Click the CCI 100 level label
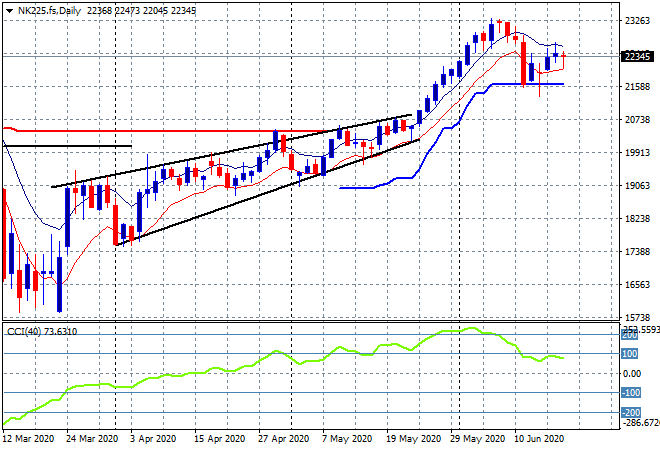660x450 pixels. point(630,354)
